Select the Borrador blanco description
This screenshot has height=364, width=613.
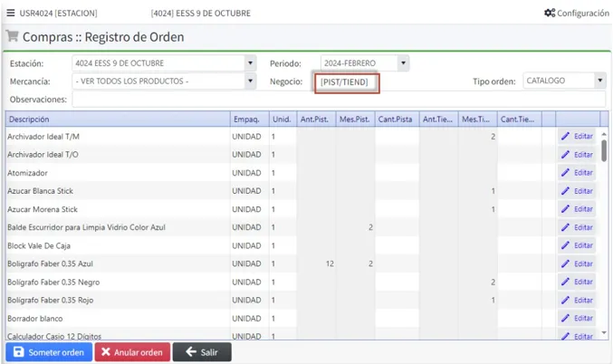tap(34, 318)
